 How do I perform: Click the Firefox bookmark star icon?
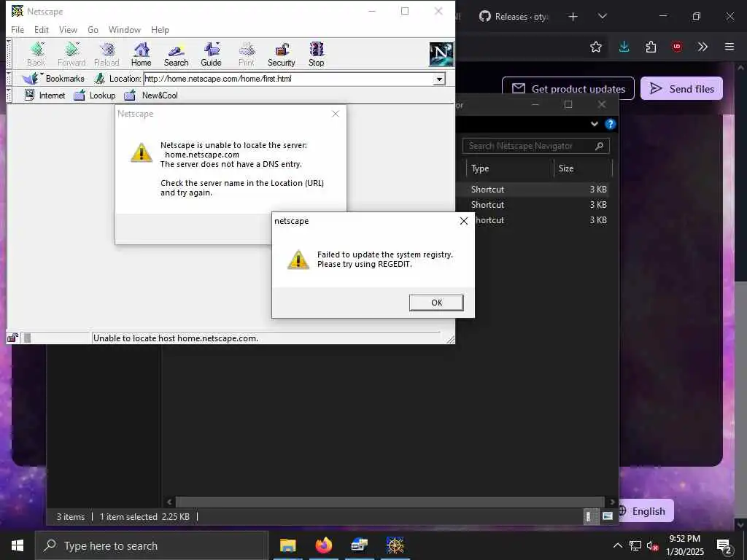[x=596, y=47]
